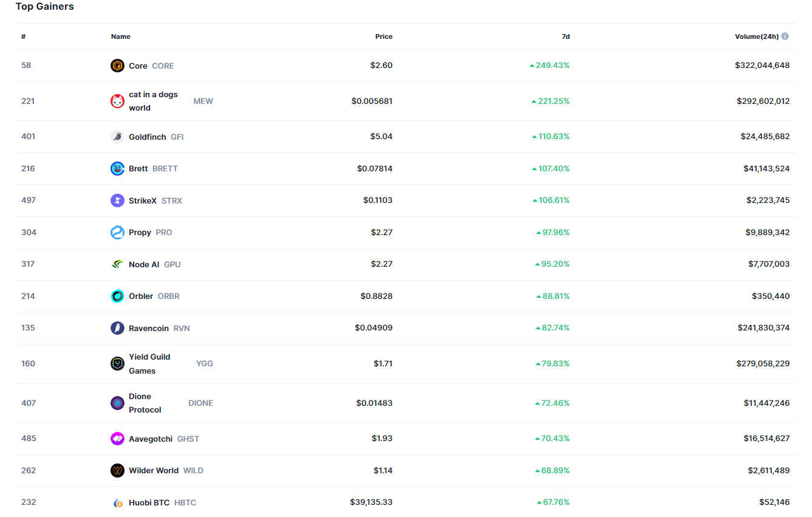Open the Wilder World coin link
The image size is (812, 517).
point(154,470)
